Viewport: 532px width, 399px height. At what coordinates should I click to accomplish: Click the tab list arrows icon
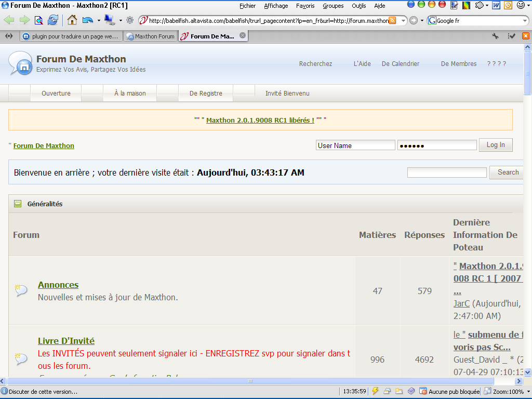tap(9, 36)
